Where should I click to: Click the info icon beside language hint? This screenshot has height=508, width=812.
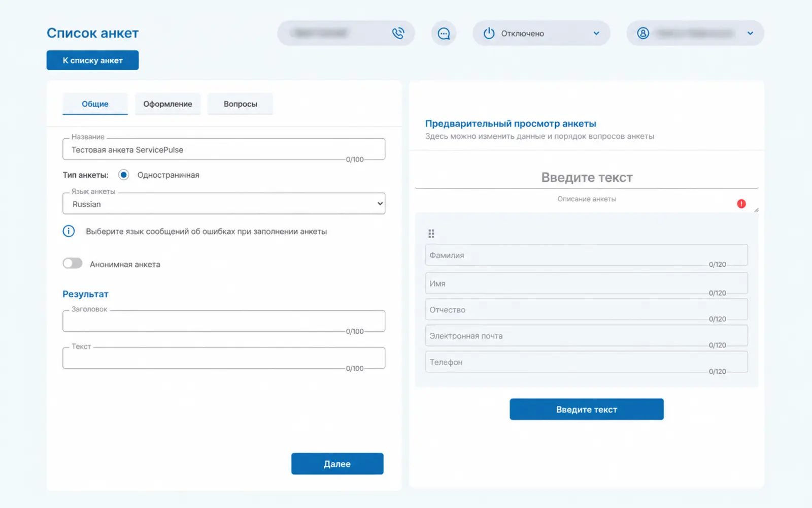[69, 231]
